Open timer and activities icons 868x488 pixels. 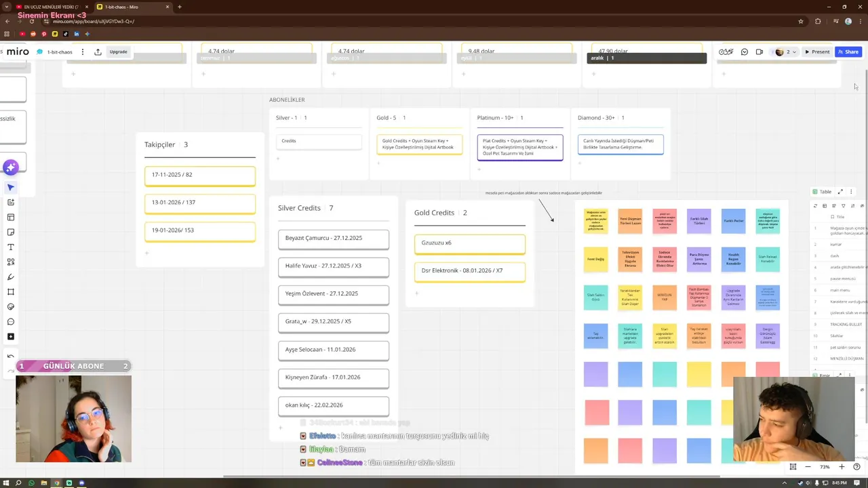(726, 52)
